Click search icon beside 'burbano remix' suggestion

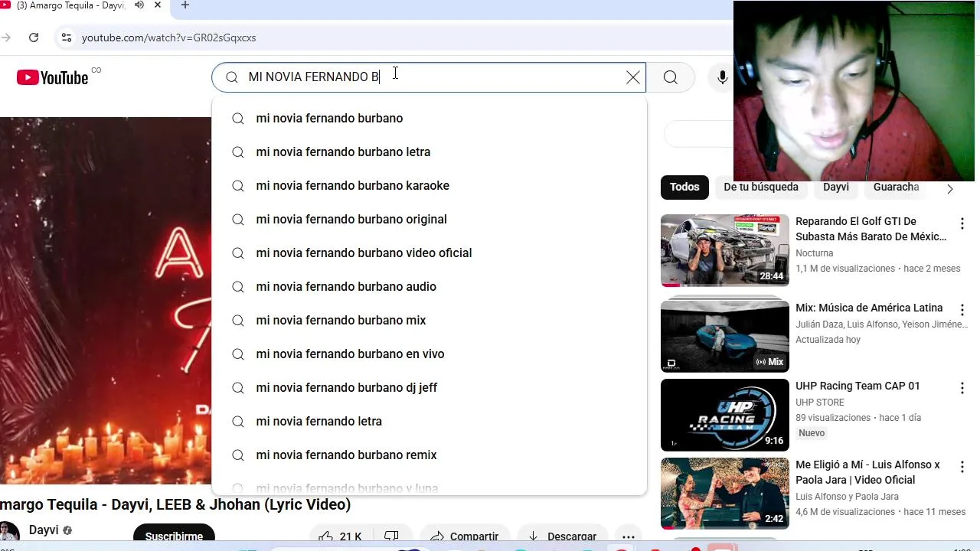[x=238, y=455]
